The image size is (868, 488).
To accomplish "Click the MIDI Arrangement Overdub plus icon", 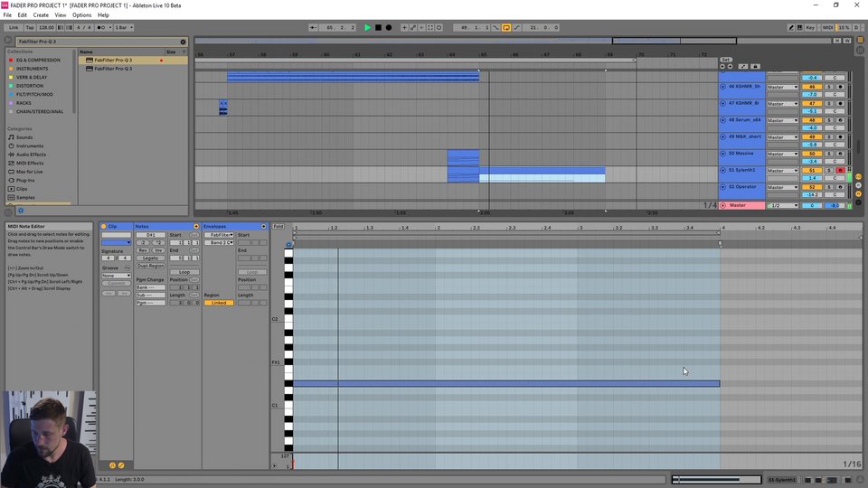I will coord(404,27).
